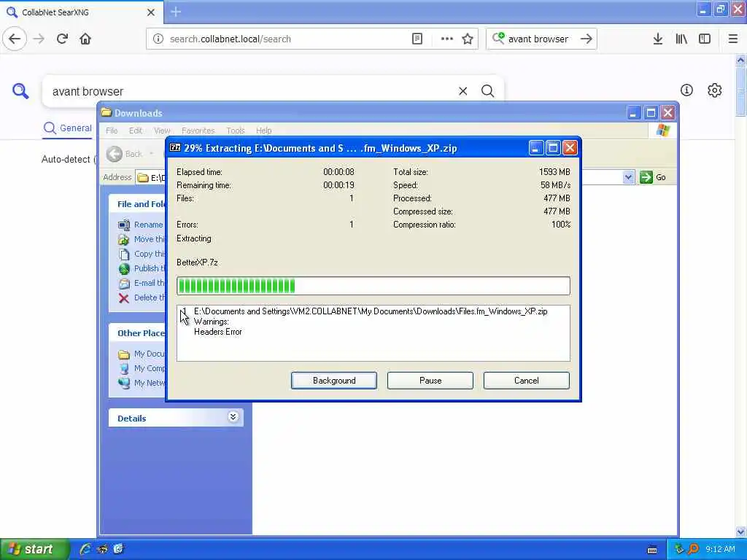Reload the current browser page
Viewport: 747px width, 560px height.
pyautogui.click(x=62, y=39)
